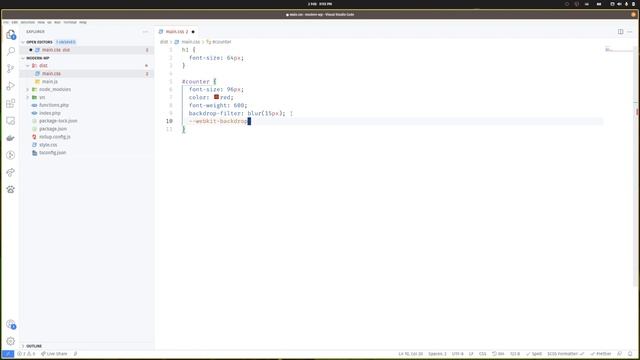Click the remote window indicator in status bar
Image resolution: width=640 pixels, height=360 pixels.
(8, 354)
